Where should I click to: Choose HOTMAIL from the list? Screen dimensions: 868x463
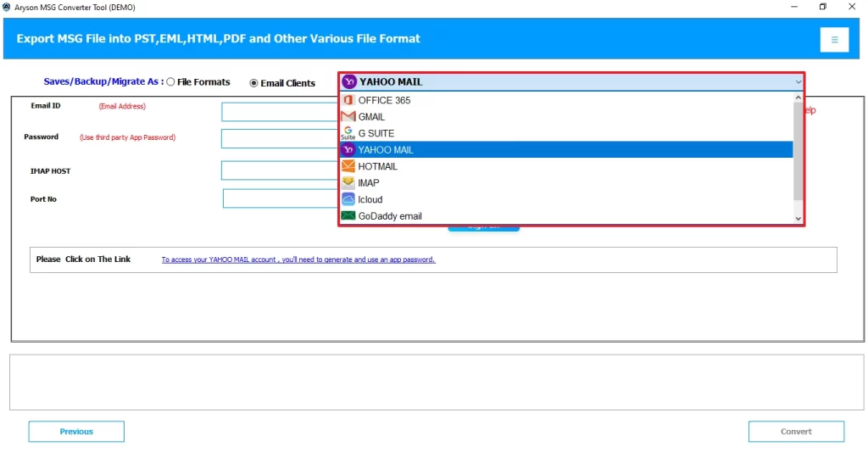[x=566, y=166]
